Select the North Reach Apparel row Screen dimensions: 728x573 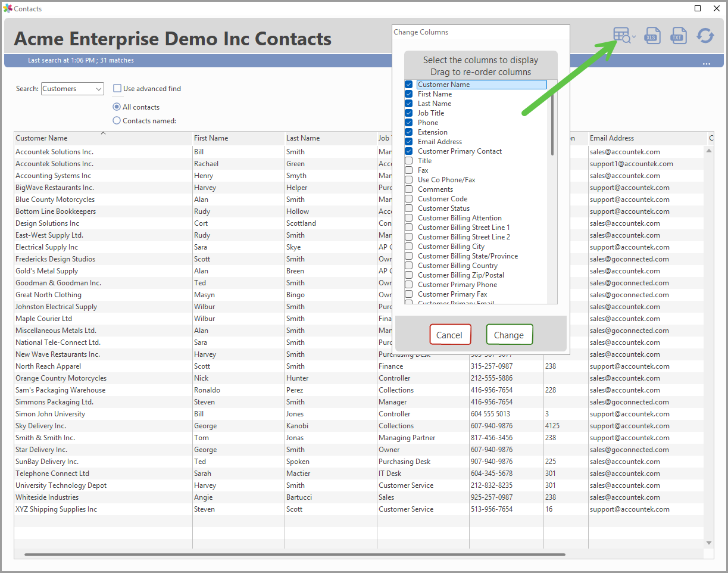pyautogui.click(x=359, y=366)
